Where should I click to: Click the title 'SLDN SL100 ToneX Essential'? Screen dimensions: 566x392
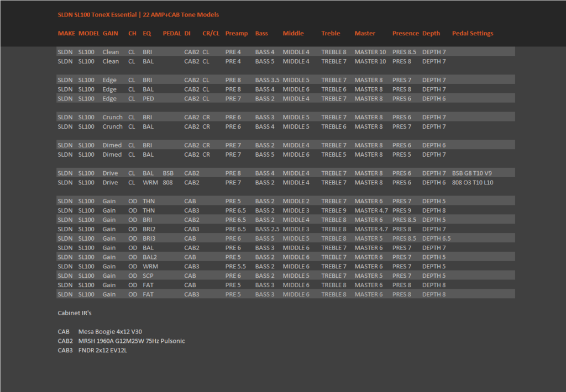[97, 15]
